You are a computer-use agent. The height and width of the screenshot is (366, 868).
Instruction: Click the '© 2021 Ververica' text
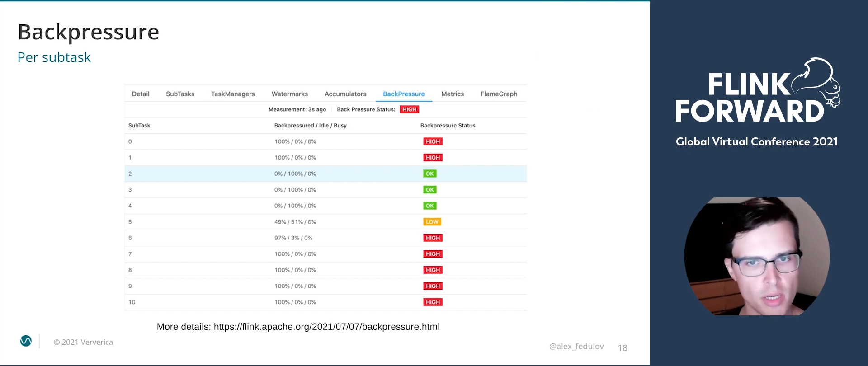[x=83, y=342]
